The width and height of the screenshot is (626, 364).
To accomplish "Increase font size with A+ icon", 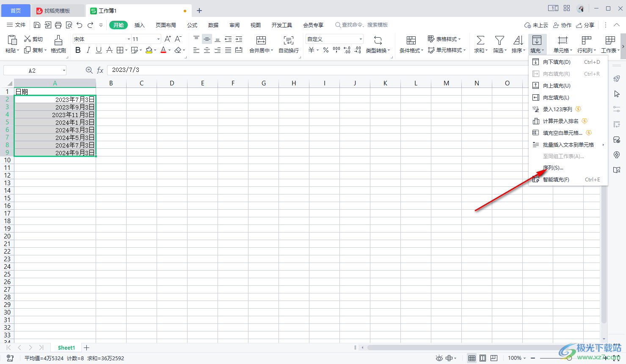I will tap(168, 39).
